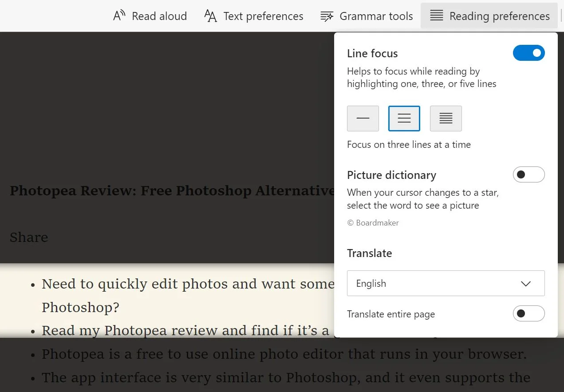This screenshot has height=392, width=564.
Task: Open Read aloud in toolbar
Action: (150, 16)
